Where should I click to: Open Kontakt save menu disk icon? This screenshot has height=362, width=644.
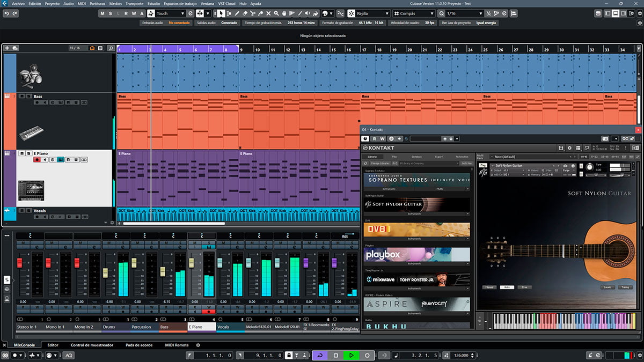561,147
